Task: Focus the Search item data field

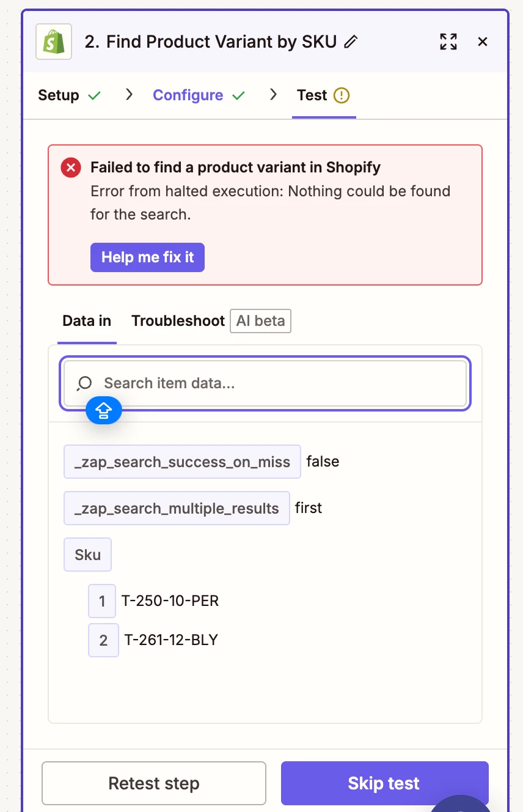Action: pos(275,383)
